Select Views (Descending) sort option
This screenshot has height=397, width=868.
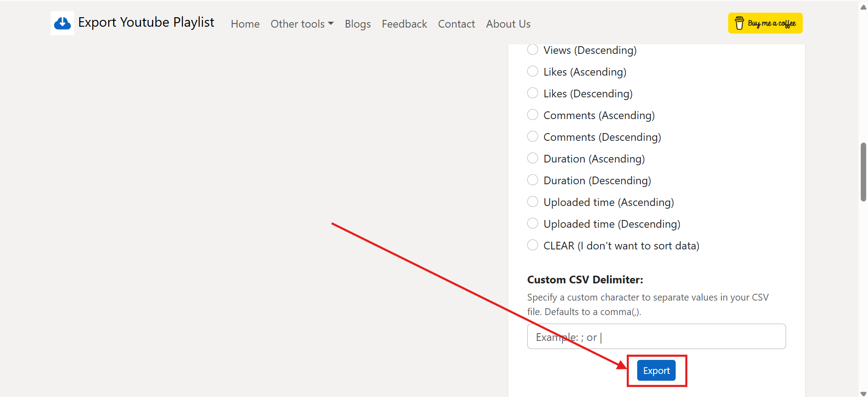[533, 50]
